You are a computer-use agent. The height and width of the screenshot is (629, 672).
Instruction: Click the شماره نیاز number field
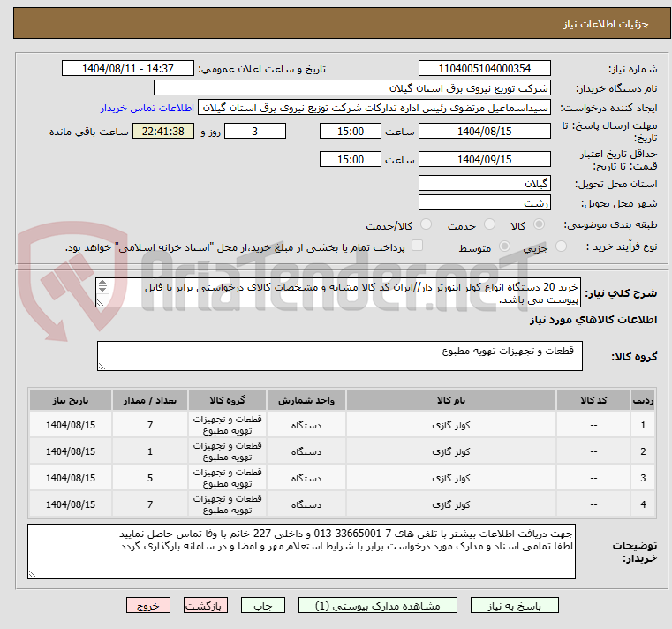coord(484,69)
